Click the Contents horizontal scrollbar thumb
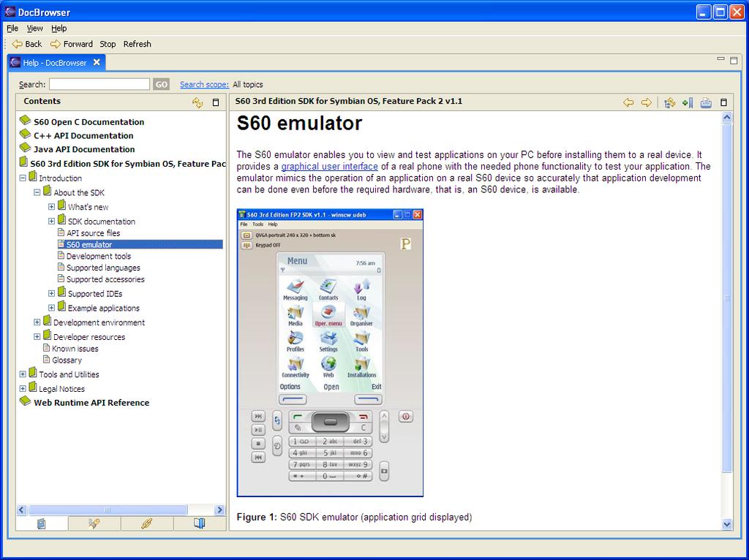Screen dimensions: 749x560 point(108,510)
